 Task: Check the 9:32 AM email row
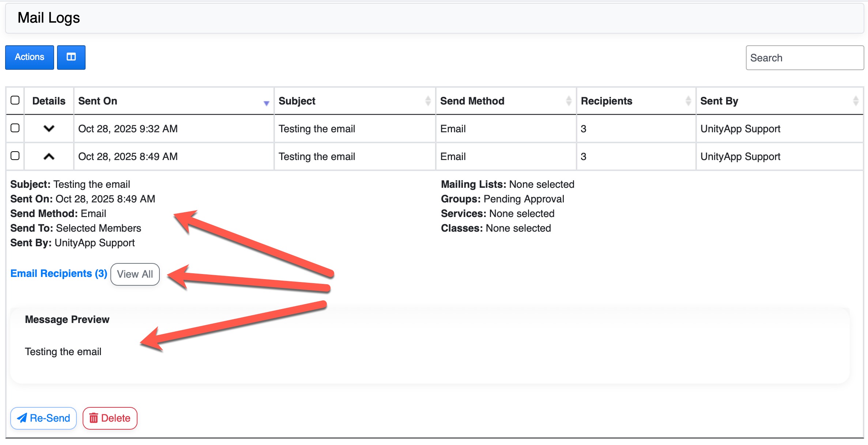point(15,128)
